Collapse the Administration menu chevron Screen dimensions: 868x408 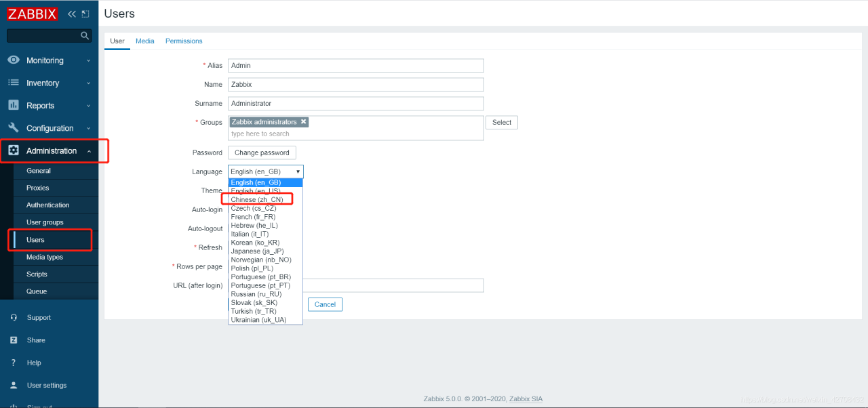(x=88, y=150)
